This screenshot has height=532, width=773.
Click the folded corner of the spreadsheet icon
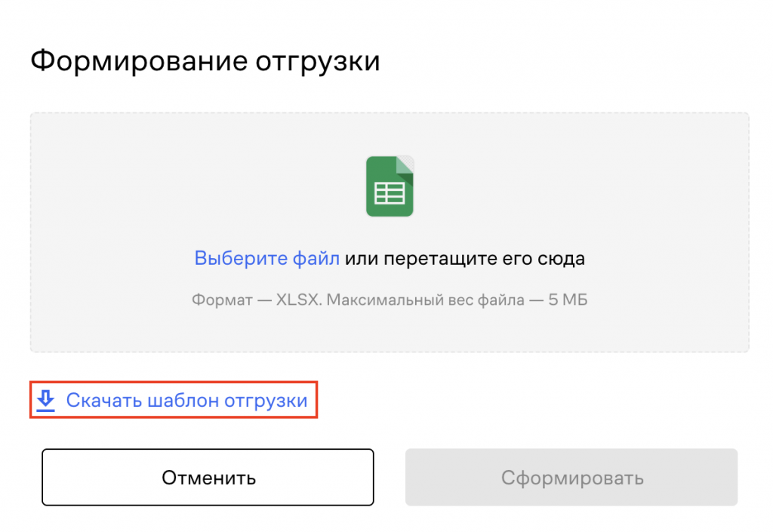[x=406, y=163]
